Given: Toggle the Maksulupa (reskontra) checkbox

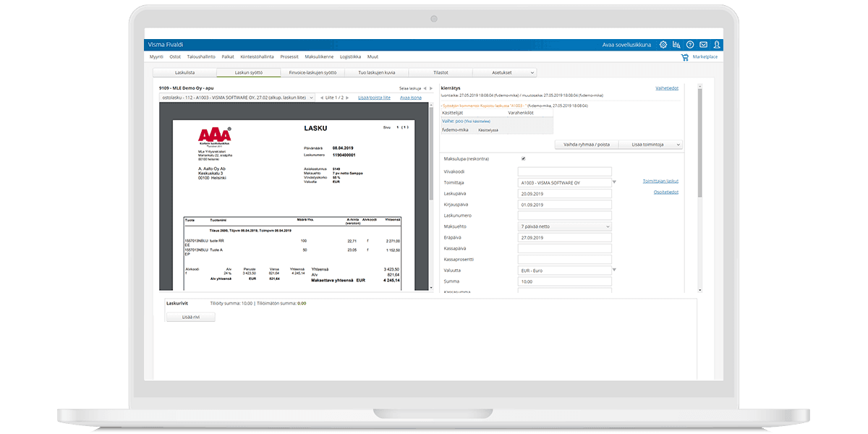Looking at the screenshot, I should (x=523, y=158).
